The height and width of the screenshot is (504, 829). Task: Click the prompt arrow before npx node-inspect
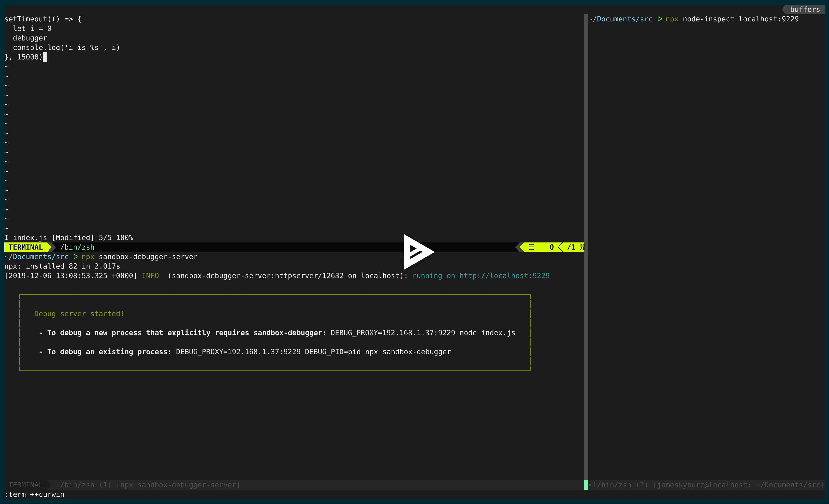(x=659, y=19)
